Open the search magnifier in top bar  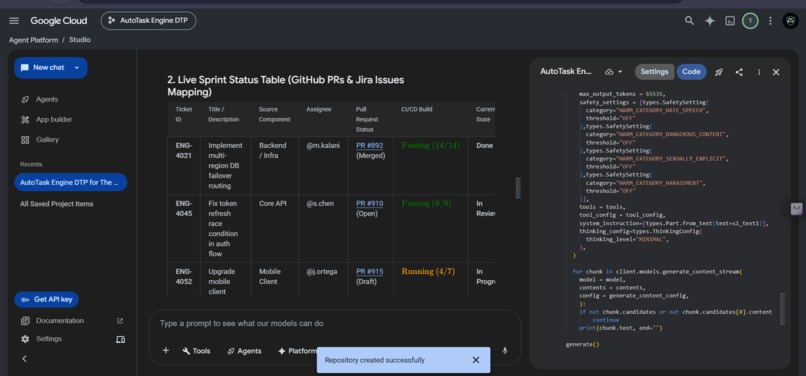coord(689,21)
